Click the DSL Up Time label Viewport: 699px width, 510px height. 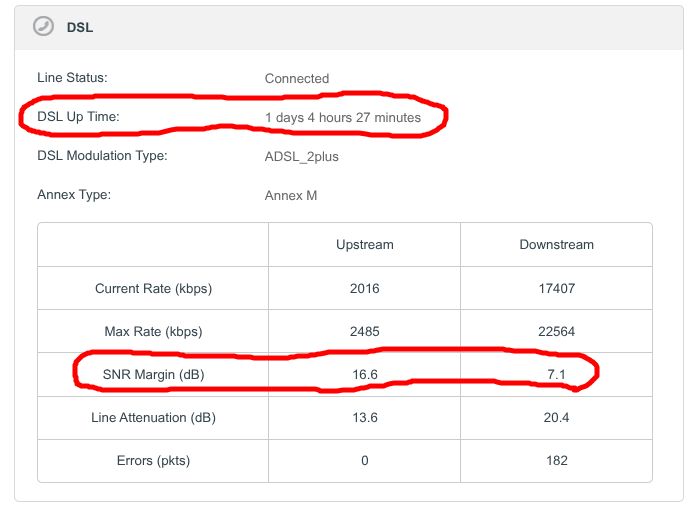pos(78,117)
